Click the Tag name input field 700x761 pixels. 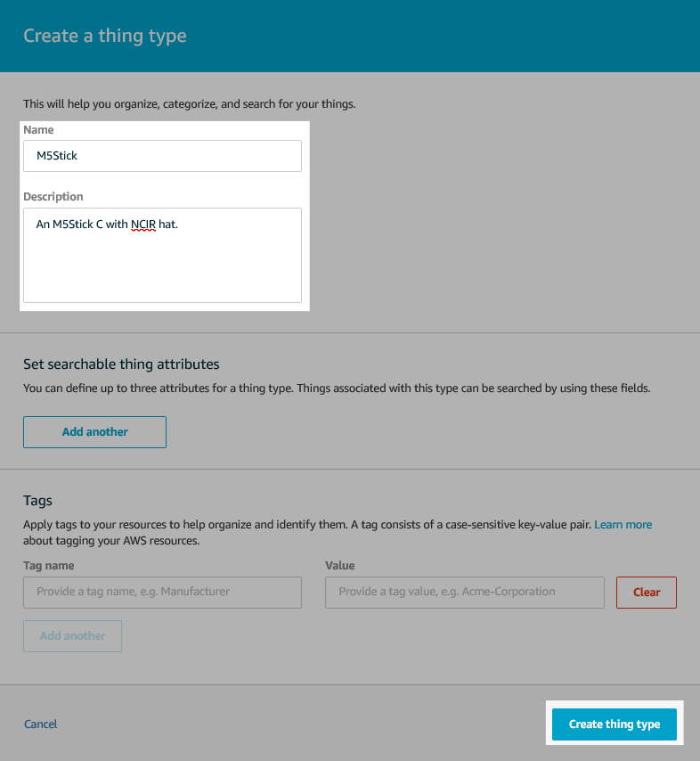162,592
